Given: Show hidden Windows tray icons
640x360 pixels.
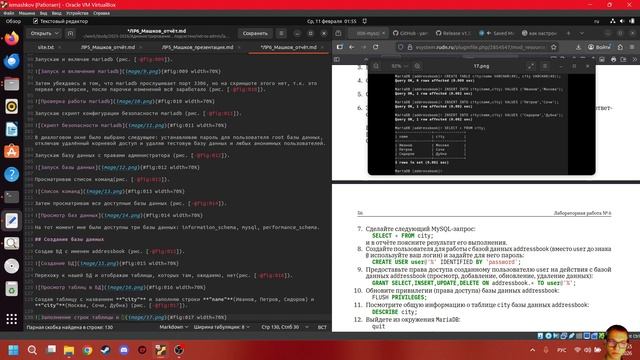Looking at the screenshot, I should (x=532, y=350).
